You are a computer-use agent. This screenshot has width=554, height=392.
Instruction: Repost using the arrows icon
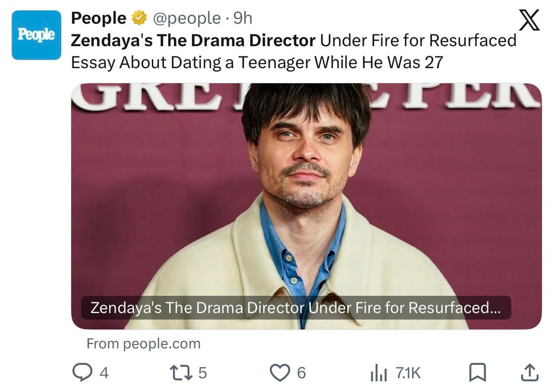click(181, 373)
